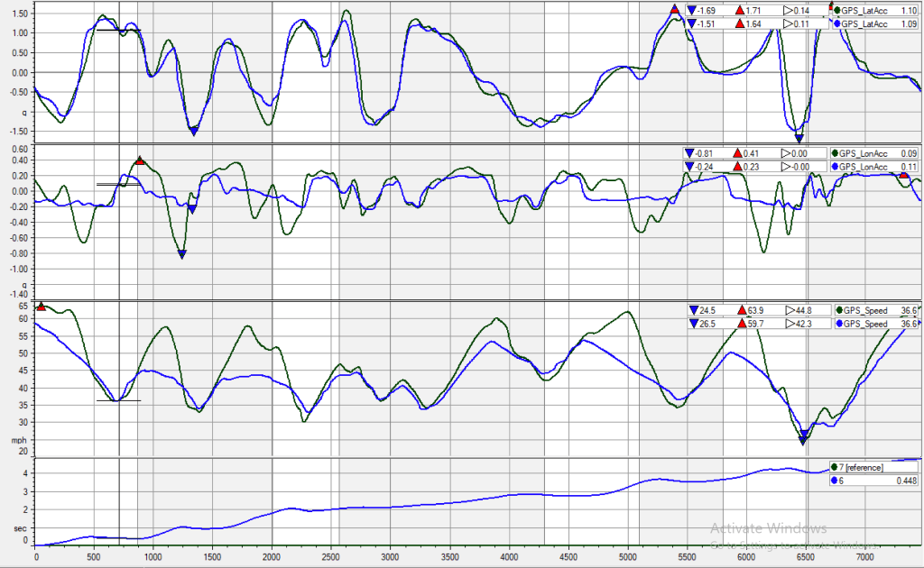Viewport: 924px width, 568px height.
Task: Click the maximum icon showing 0.23
Action: [x=740, y=167]
